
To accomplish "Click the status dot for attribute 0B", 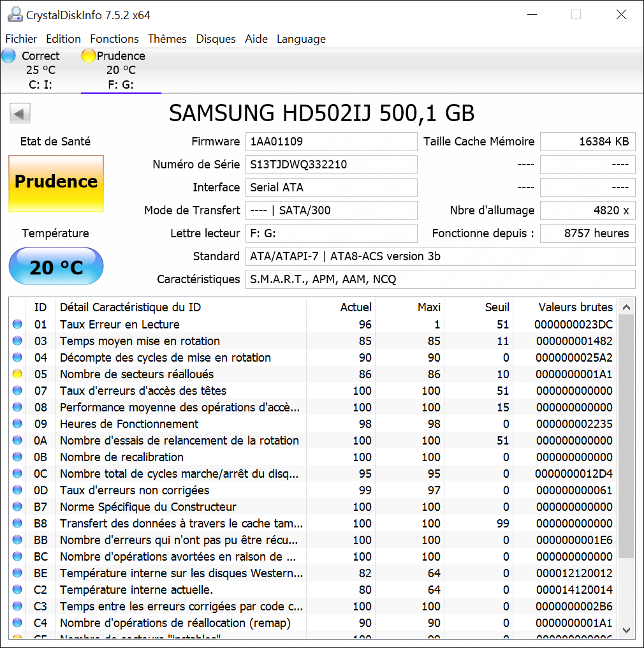I will click(x=17, y=457).
